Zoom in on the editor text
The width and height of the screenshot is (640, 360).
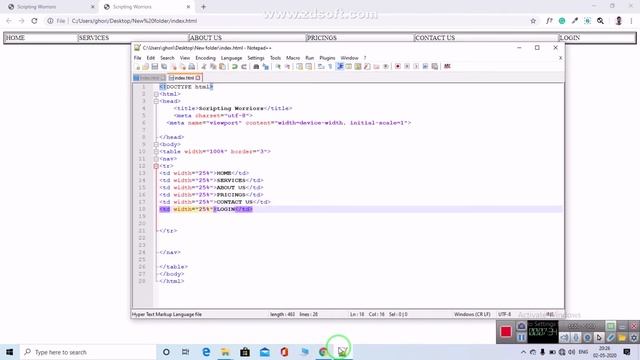pyautogui.click(x=278, y=67)
